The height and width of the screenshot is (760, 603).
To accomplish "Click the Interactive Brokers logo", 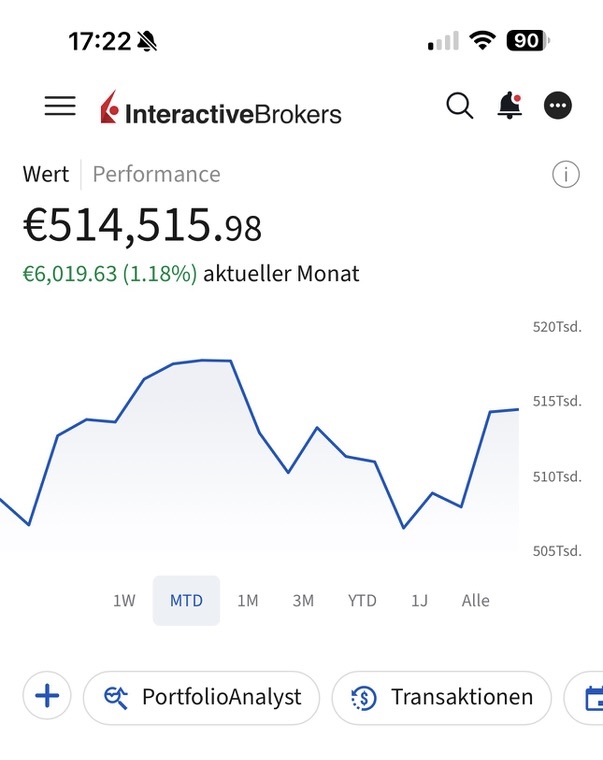I will pyautogui.click(x=221, y=108).
